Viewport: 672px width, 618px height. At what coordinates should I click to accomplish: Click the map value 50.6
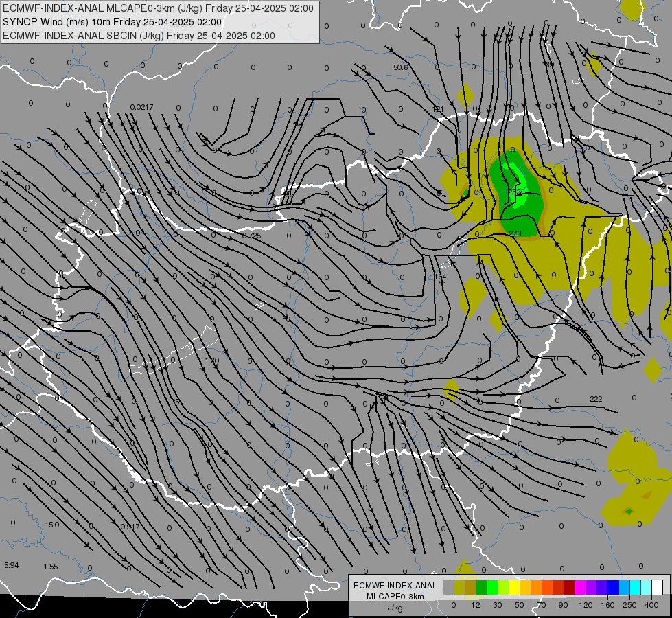click(401, 67)
